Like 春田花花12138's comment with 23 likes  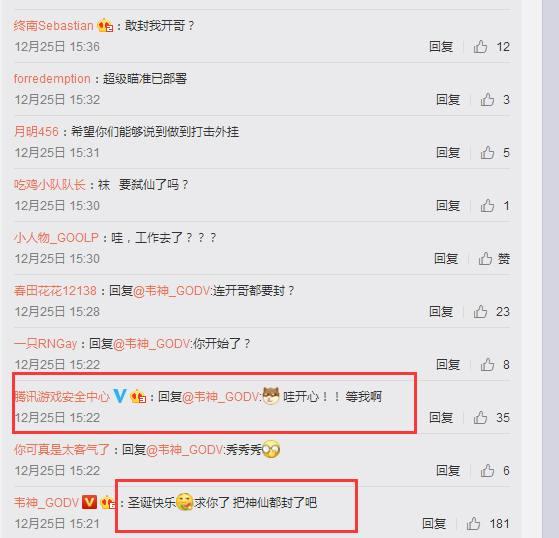pyautogui.click(x=480, y=312)
